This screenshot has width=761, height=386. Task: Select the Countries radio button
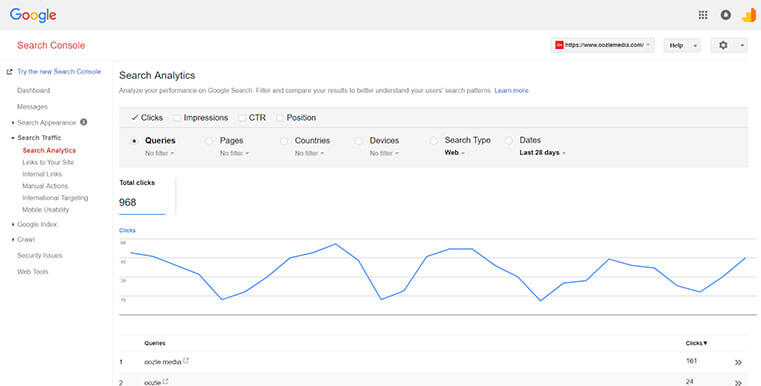(284, 141)
